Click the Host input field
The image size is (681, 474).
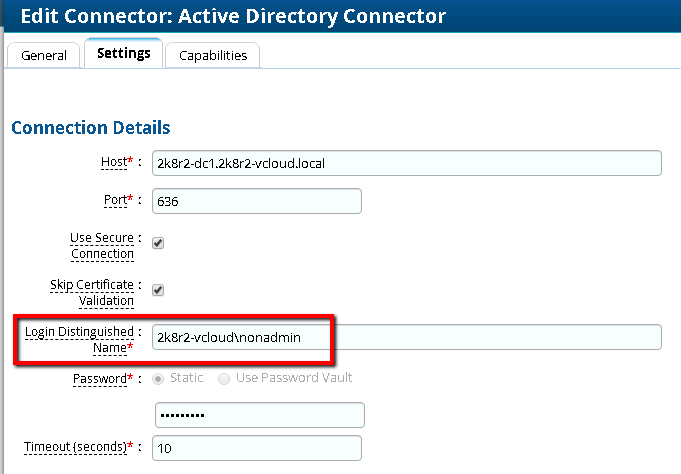(x=407, y=162)
